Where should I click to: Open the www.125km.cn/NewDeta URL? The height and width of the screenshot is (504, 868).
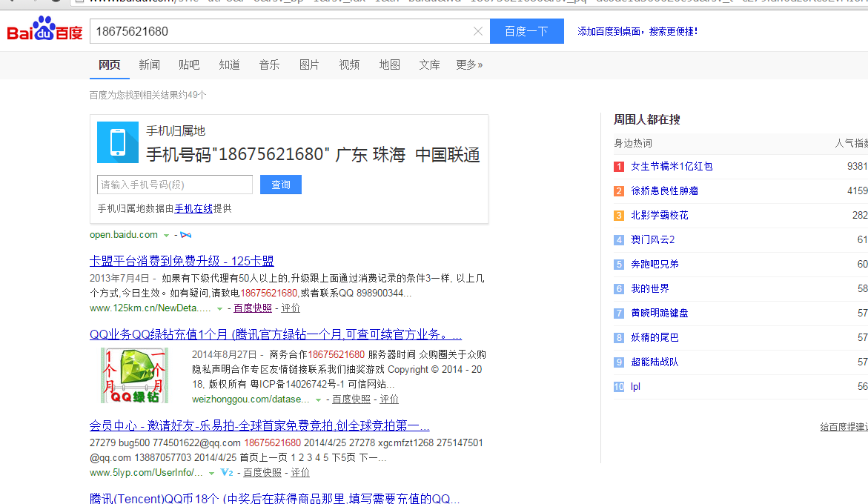click(x=150, y=308)
